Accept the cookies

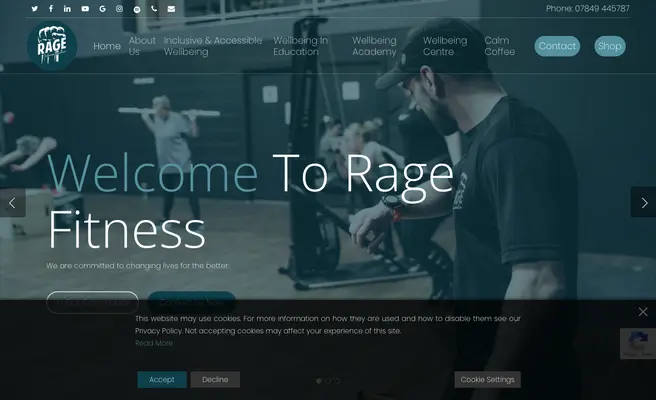coord(162,380)
